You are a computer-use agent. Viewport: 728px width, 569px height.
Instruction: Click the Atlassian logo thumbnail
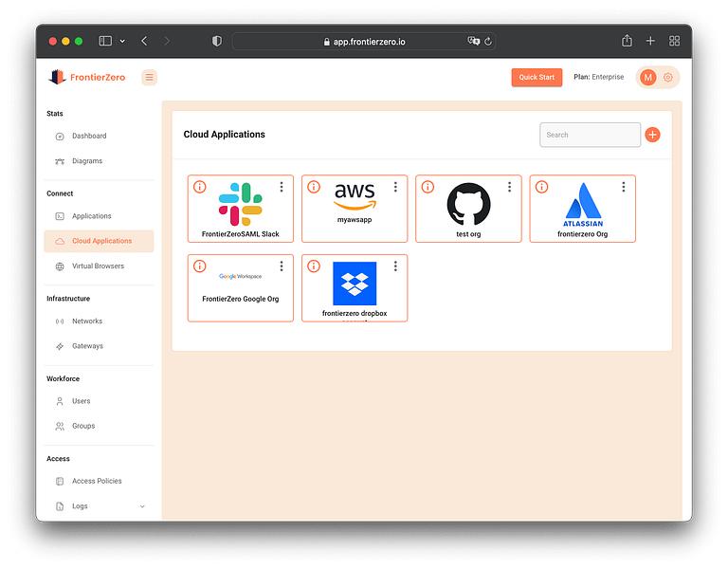pos(583,205)
